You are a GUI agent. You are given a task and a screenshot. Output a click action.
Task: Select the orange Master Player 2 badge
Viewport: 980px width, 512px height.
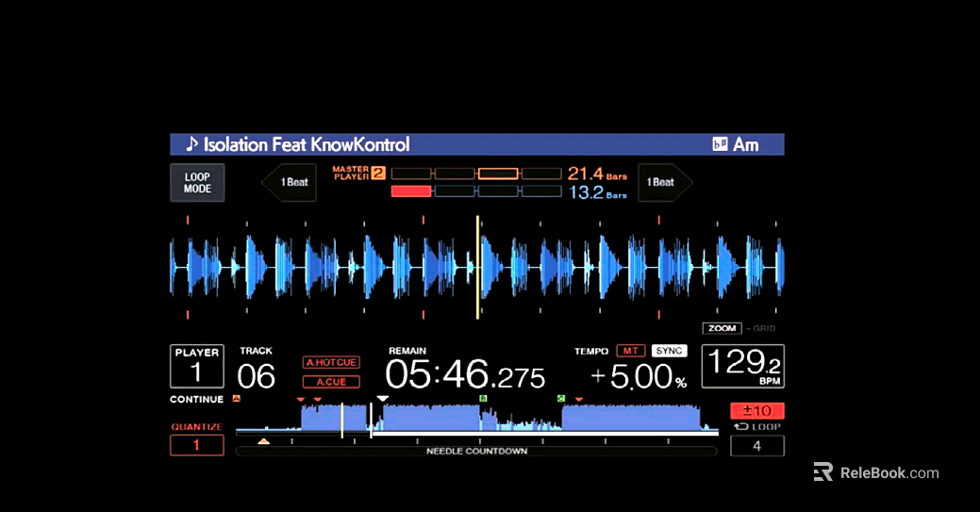tap(378, 173)
